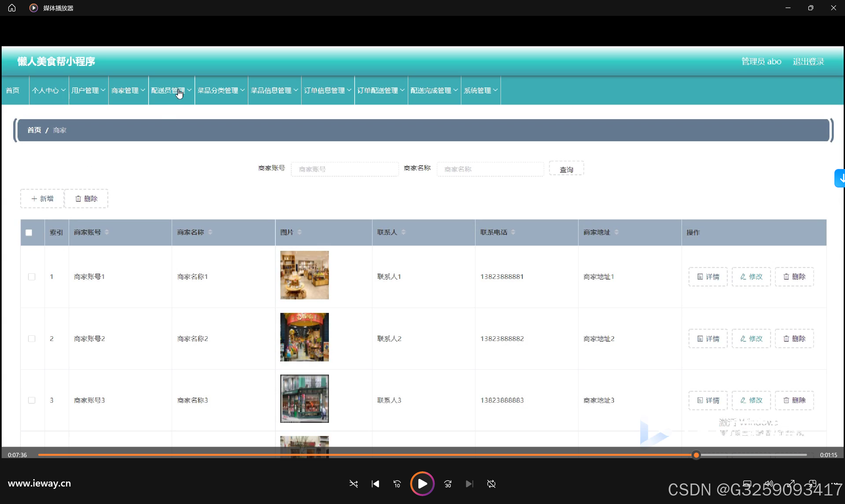The height and width of the screenshot is (504, 845).
Task: Expand the 系统管理 menu
Action: pyautogui.click(x=481, y=90)
